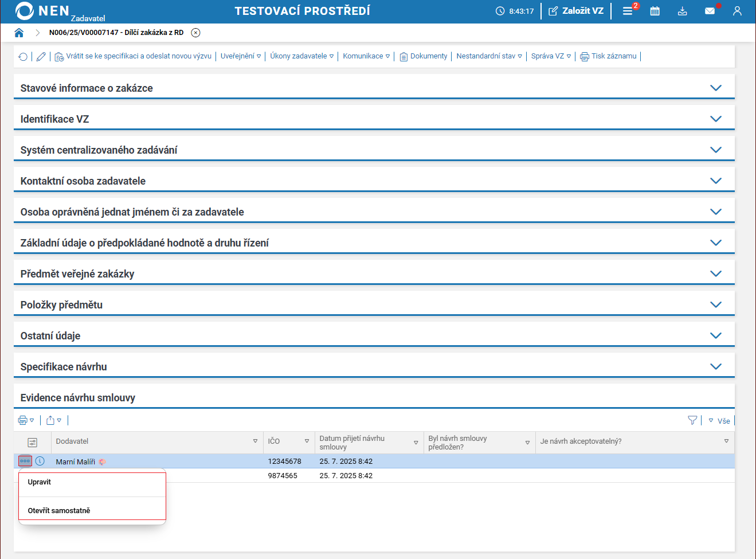
Task: Click the Evidence návrhu smlouvy heading
Action: 78,398
